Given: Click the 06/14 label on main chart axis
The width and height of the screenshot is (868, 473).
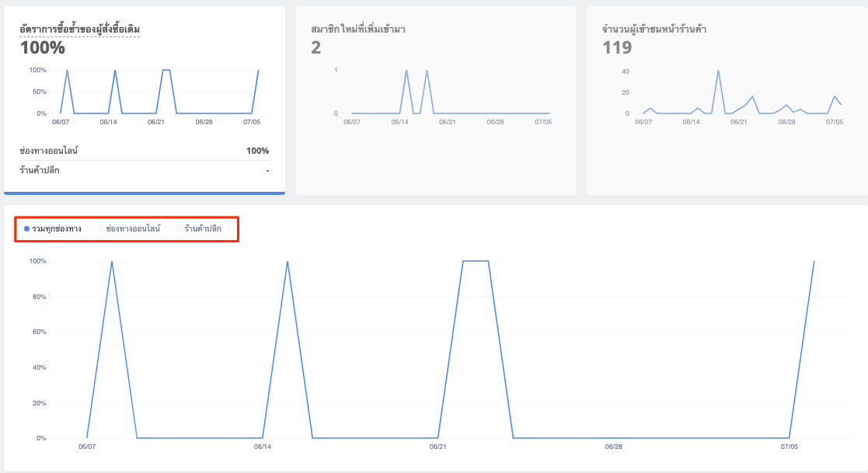Looking at the screenshot, I should point(263,447).
